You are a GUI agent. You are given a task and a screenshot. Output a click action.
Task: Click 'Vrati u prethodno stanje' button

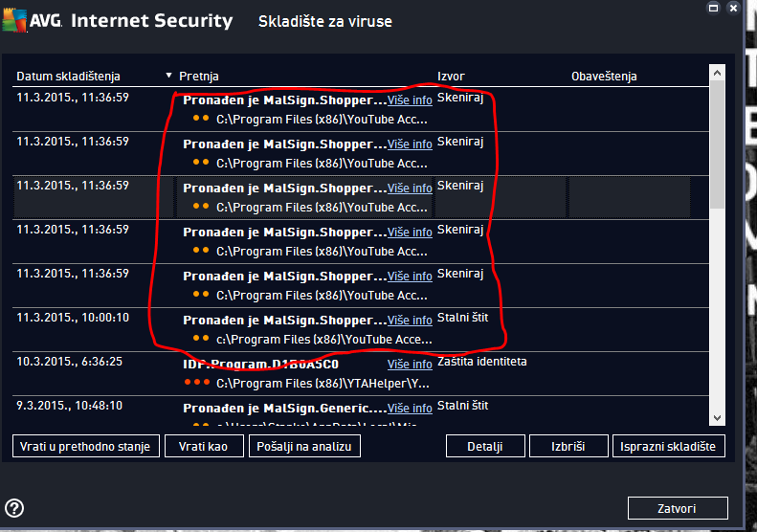coord(85,446)
